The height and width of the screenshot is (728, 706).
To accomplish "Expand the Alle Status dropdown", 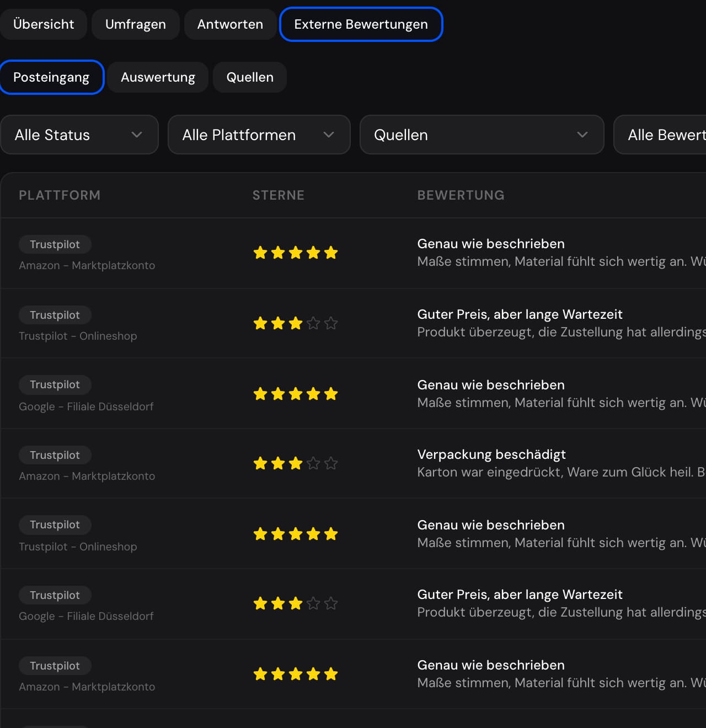I will coord(79,135).
